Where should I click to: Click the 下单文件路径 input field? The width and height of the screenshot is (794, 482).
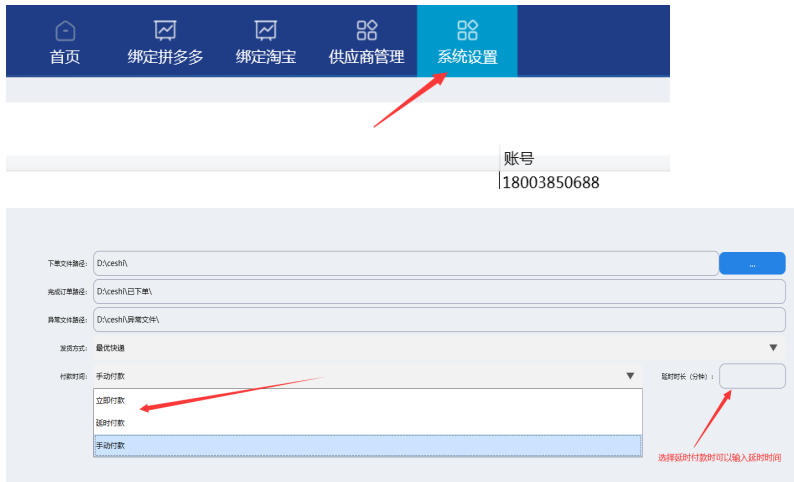[405, 263]
